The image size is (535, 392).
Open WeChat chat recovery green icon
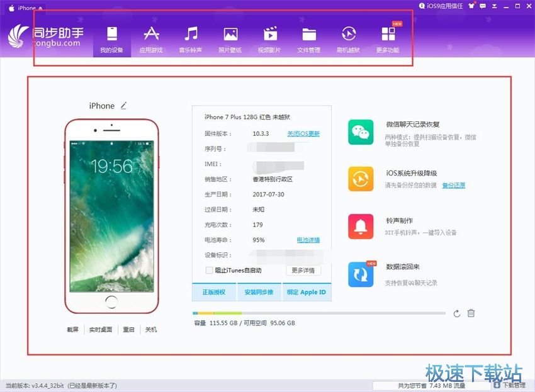361,132
